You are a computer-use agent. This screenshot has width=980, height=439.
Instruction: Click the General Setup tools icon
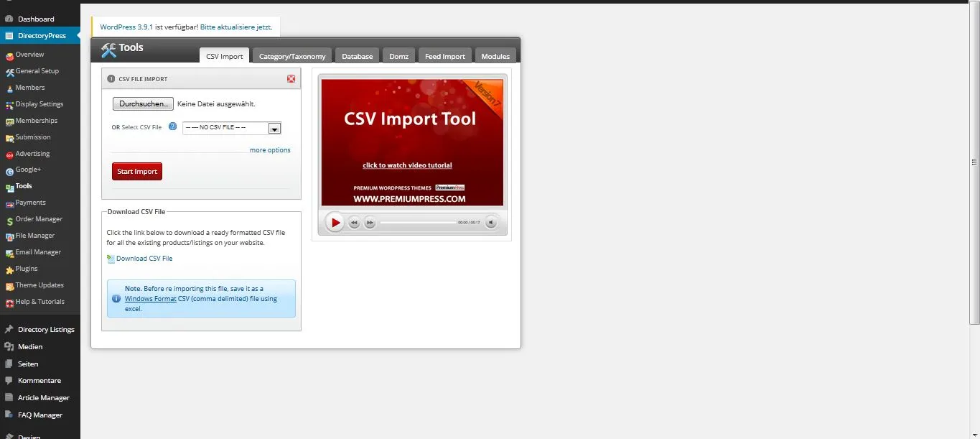[9, 72]
